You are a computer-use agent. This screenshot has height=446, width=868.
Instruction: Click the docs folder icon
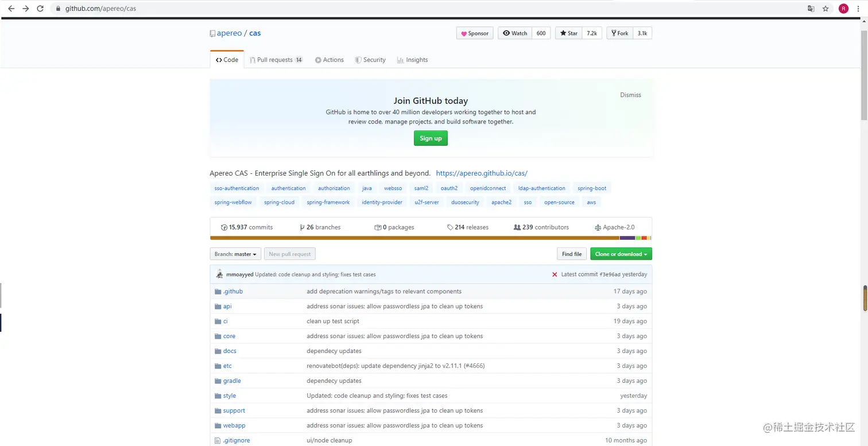(218, 351)
